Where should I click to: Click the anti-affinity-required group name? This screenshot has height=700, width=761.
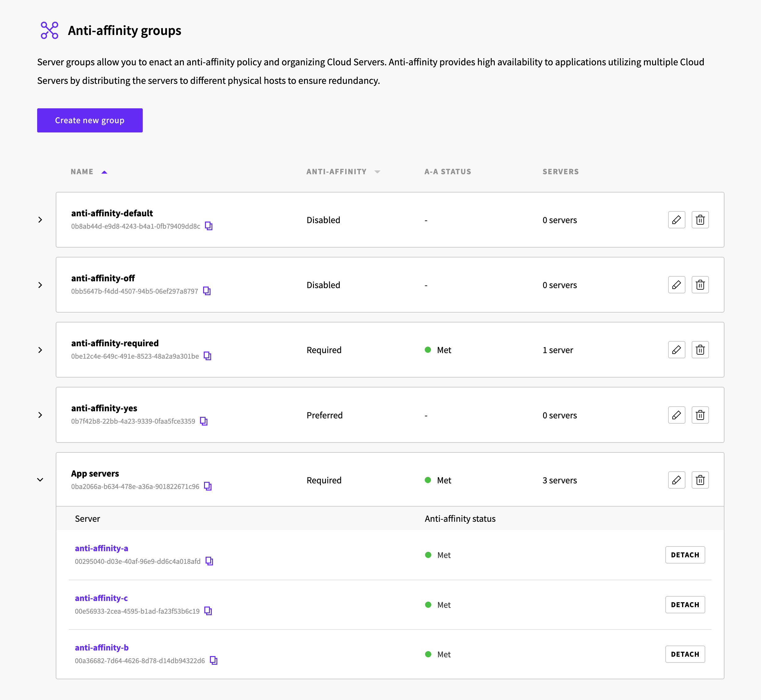[115, 343]
